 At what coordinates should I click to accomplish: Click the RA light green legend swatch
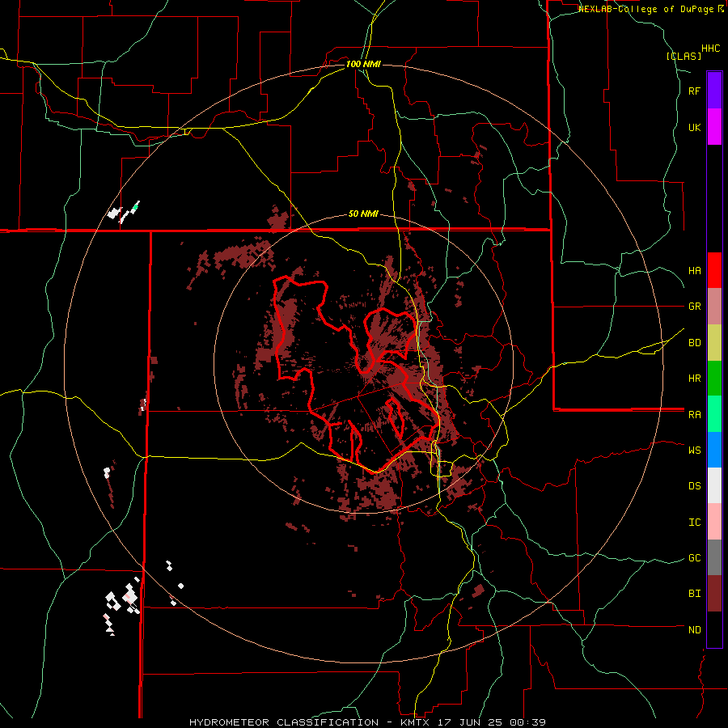point(714,414)
